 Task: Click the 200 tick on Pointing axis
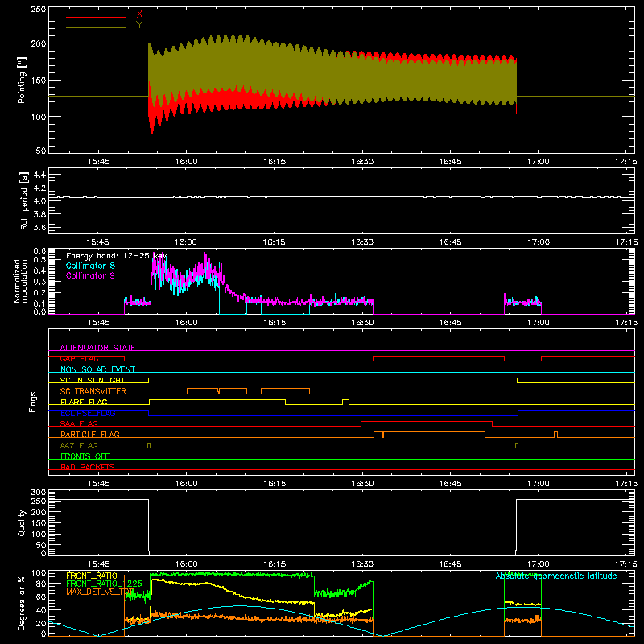click(x=38, y=43)
